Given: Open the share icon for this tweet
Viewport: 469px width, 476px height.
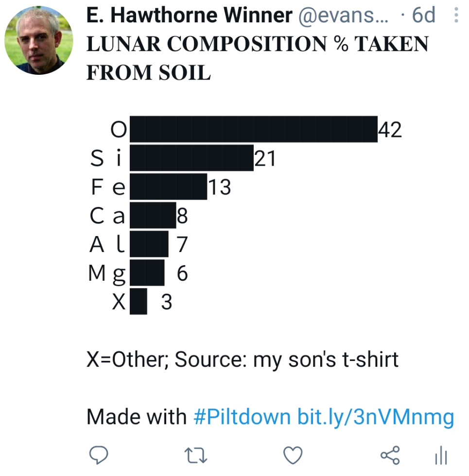Looking at the screenshot, I should (390, 455).
